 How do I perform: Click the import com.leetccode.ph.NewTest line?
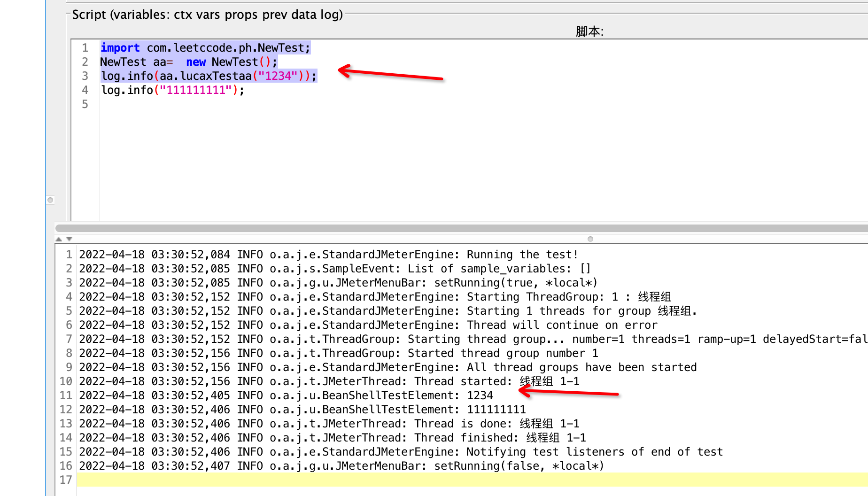pos(205,48)
